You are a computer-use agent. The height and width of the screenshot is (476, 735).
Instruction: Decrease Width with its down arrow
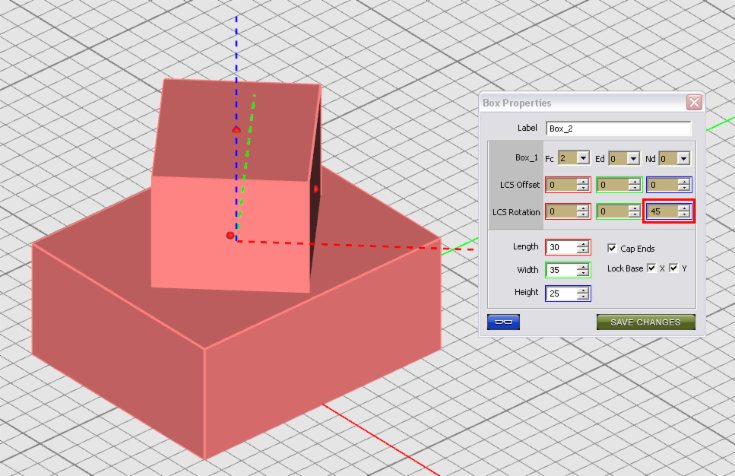click(583, 273)
